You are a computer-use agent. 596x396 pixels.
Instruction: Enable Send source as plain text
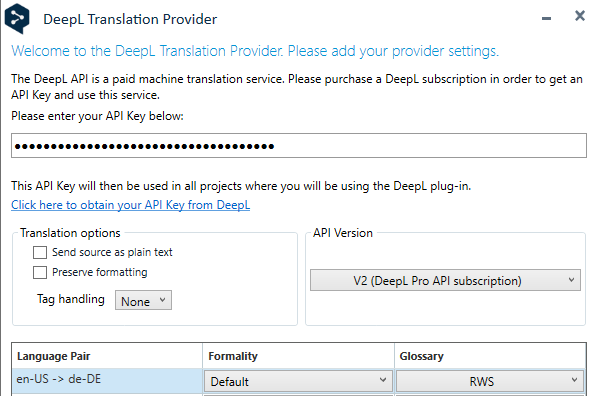pyautogui.click(x=40, y=252)
